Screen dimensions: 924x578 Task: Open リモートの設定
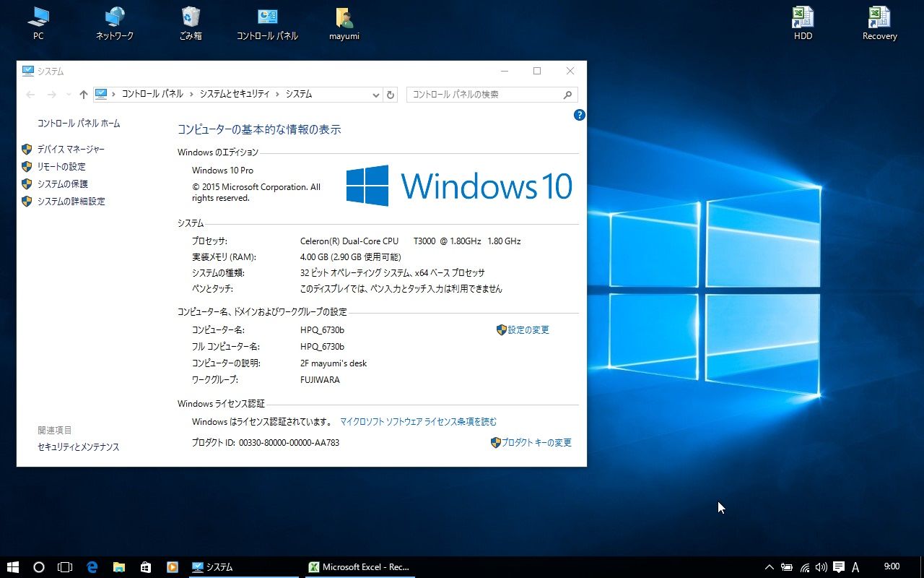[61, 167]
